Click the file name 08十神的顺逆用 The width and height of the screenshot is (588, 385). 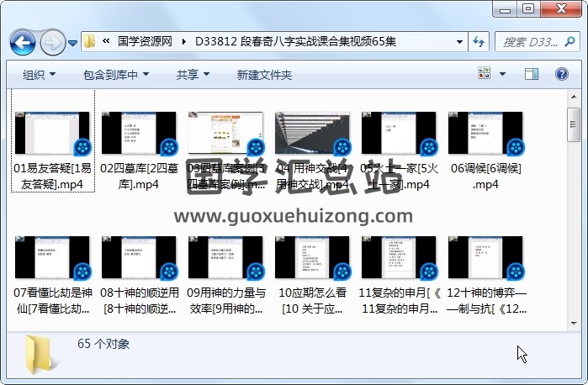139,301
